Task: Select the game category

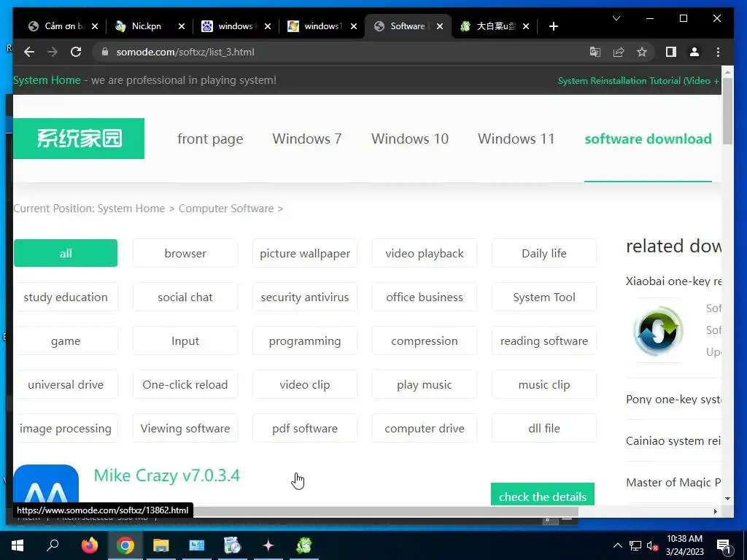Action: (66, 341)
